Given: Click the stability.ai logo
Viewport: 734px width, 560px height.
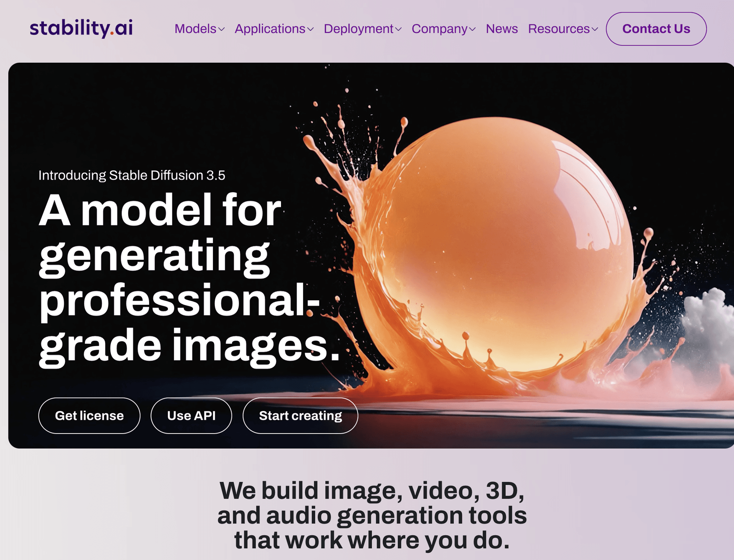Looking at the screenshot, I should click(x=81, y=28).
